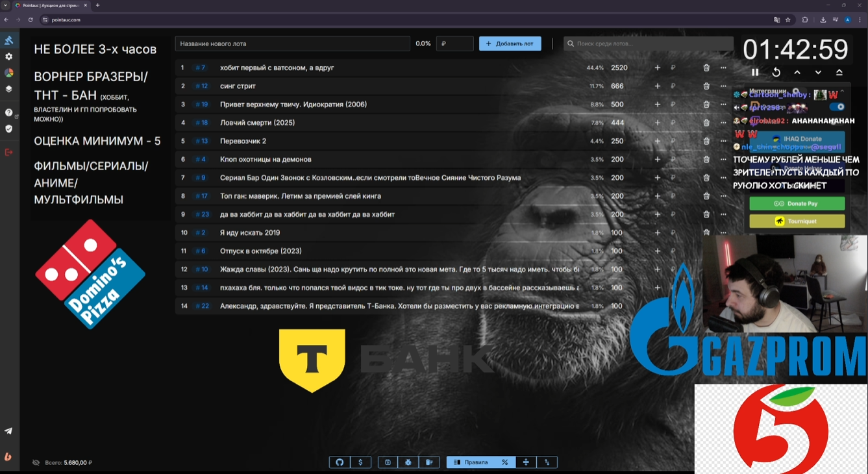The height and width of the screenshot is (474, 868).
Task: Click the plus icon for 'Перевозчик 2'
Action: [x=657, y=141]
